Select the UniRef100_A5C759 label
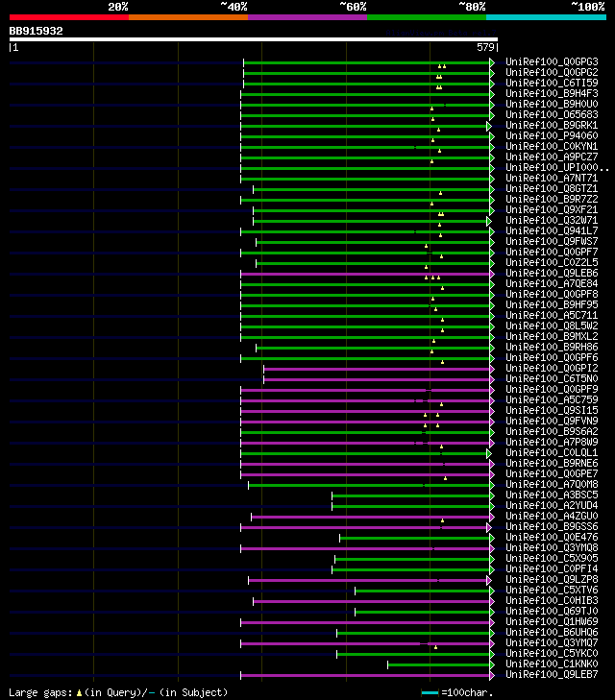This screenshot has width=615, height=700. tap(552, 400)
